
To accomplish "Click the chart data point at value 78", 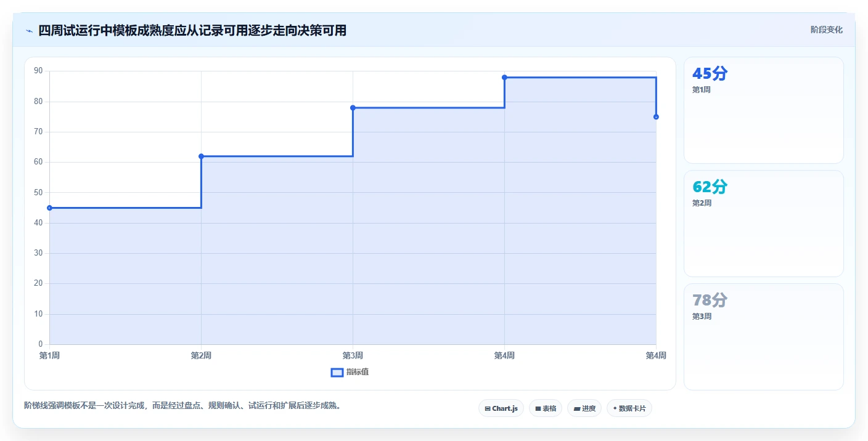I will click(353, 108).
